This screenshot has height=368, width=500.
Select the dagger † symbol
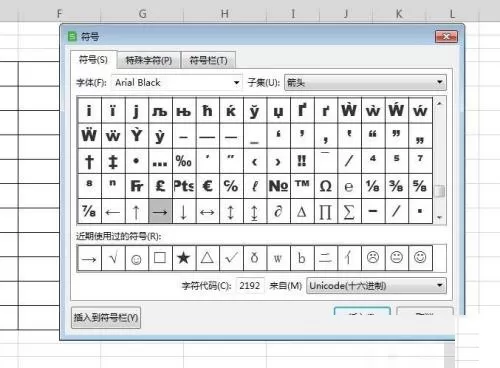coord(89,161)
